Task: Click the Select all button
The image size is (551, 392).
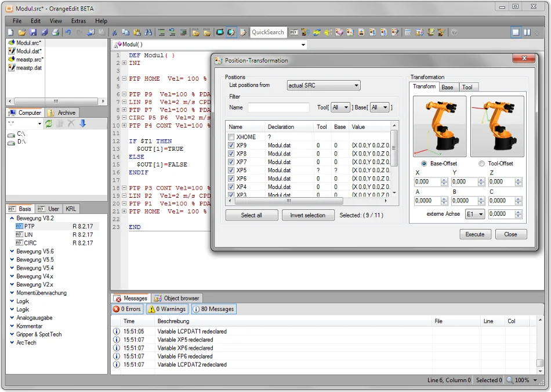Action: tap(252, 215)
